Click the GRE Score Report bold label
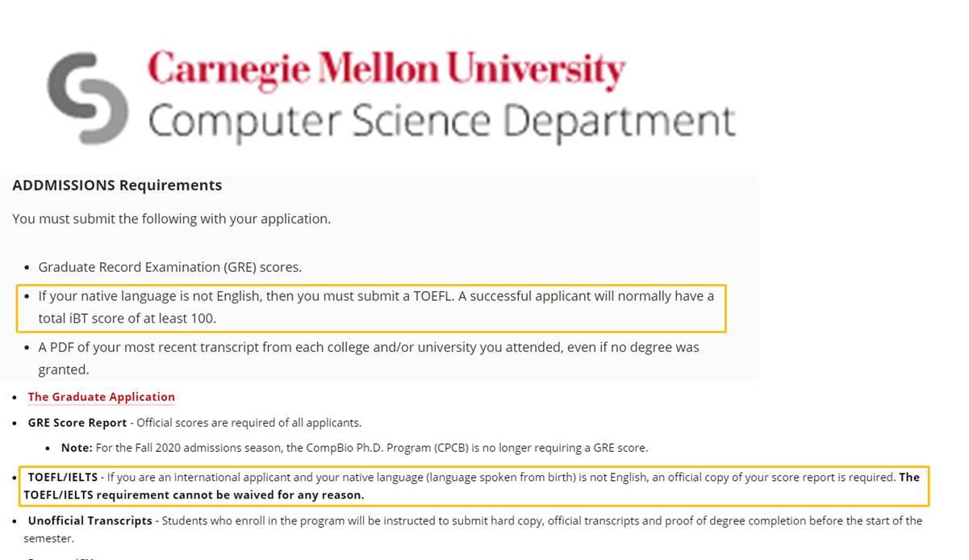969x560 pixels. click(77, 423)
